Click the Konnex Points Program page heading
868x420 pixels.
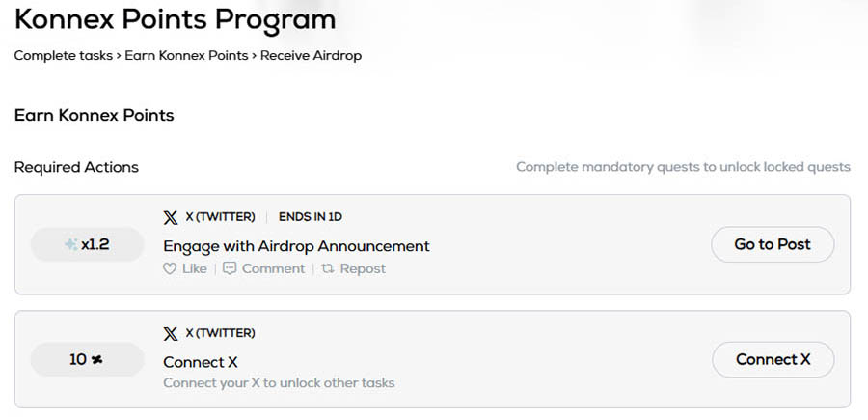(x=175, y=18)
